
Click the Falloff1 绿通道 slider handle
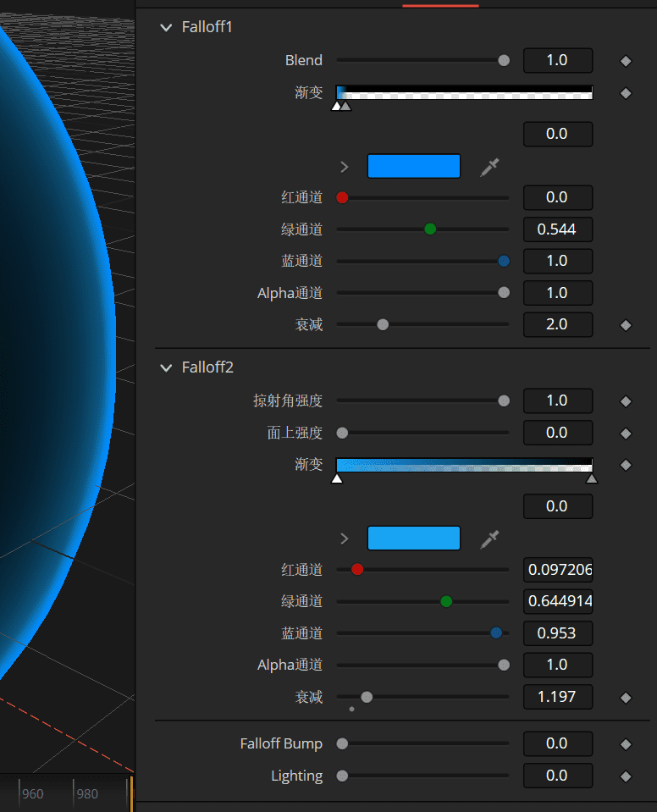pyautogui.click(x=430, y=229)
